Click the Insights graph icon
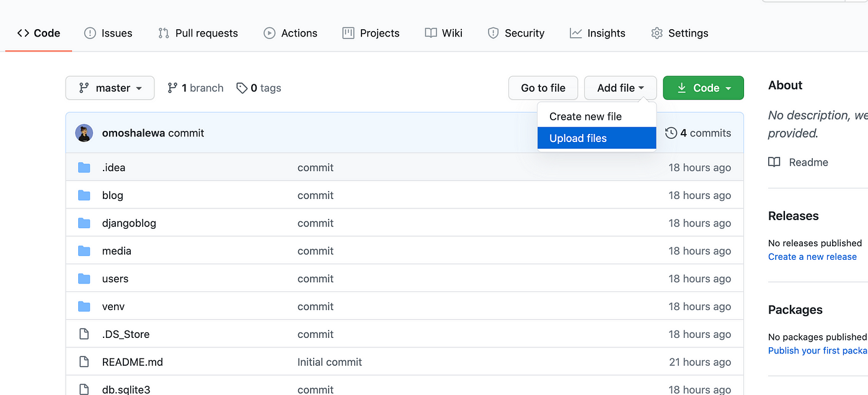This screenshot has height=395, width=868. point(576,33)
